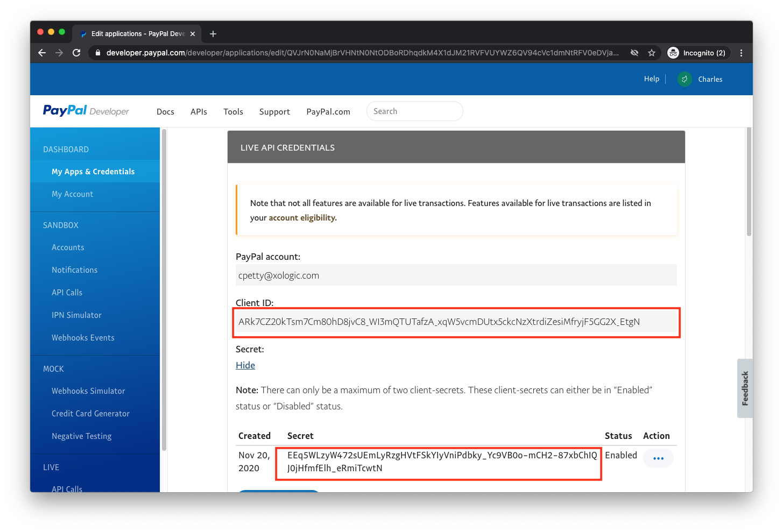The height and width of the screenshot is (532, 783).
Task: Select My Apps & Credentials in sidebar
Action: point(95,172)
